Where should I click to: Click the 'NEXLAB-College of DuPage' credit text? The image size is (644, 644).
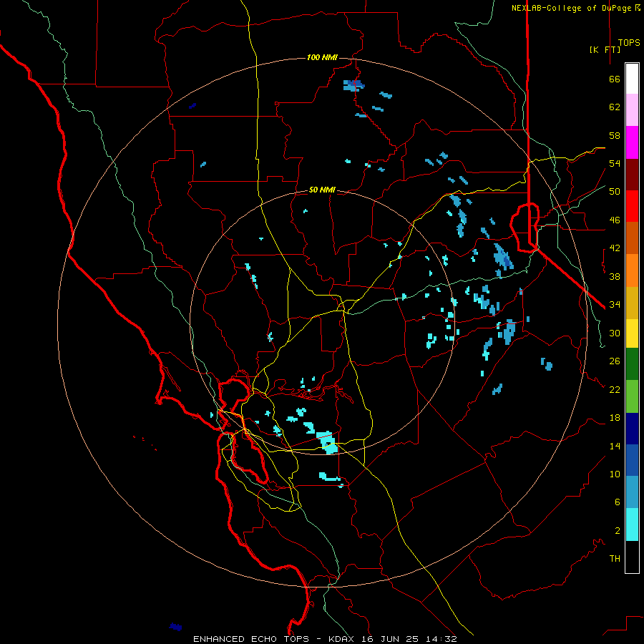click(572, 8)
